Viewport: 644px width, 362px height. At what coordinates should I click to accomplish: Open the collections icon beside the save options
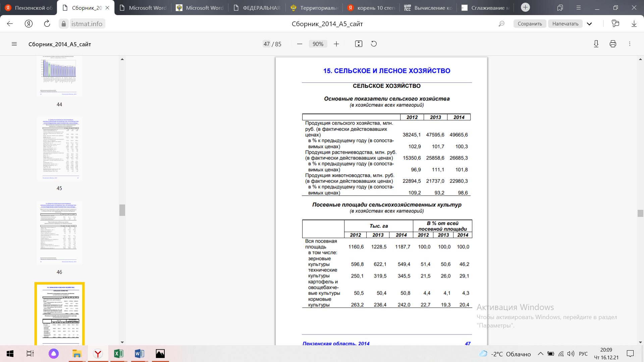tap(615, 23)
